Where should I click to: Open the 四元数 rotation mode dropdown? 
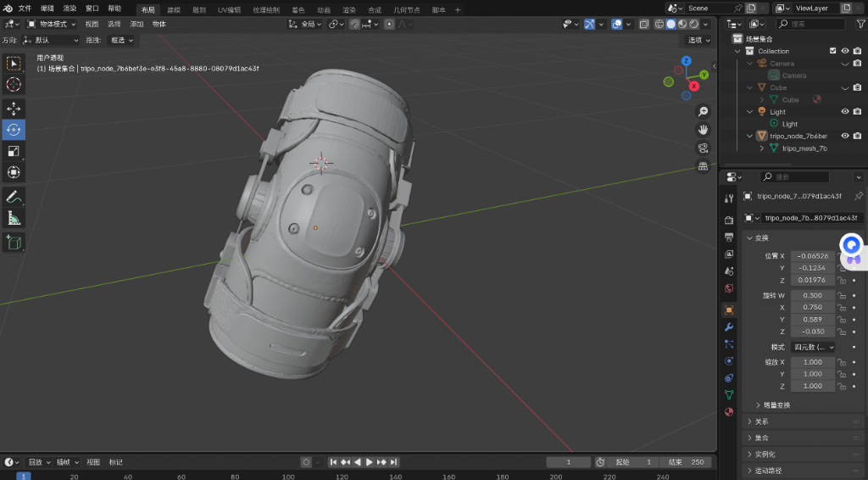(814, 347)
